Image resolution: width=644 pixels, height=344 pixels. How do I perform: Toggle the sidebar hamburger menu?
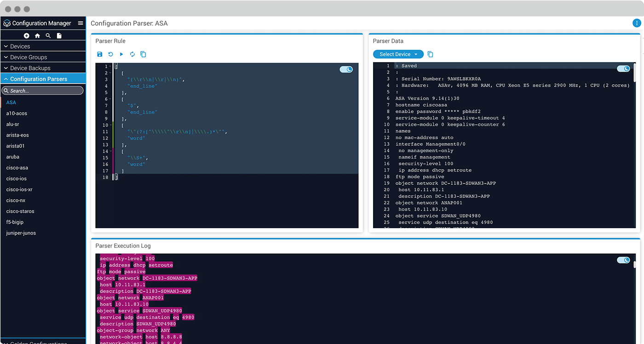click(x=80, y=23)
